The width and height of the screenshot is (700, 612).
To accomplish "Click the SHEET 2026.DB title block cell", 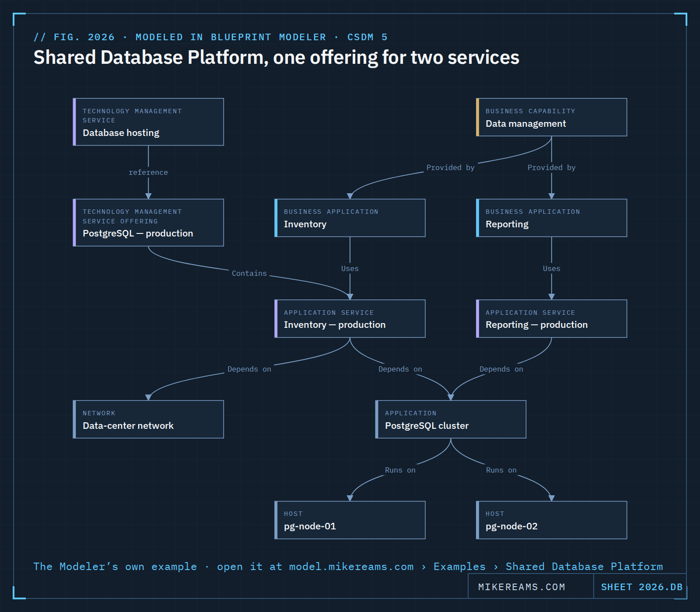I will (640, 586).
